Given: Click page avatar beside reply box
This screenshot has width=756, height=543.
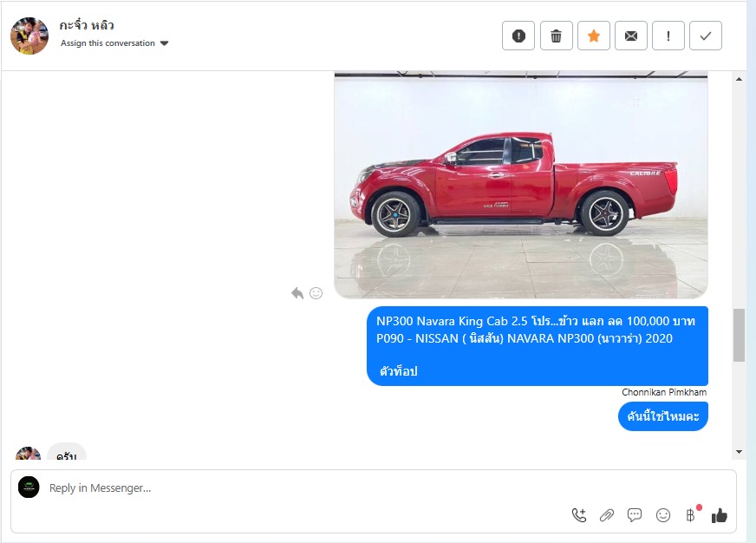Looking at the screenshot, I should 29,487.
